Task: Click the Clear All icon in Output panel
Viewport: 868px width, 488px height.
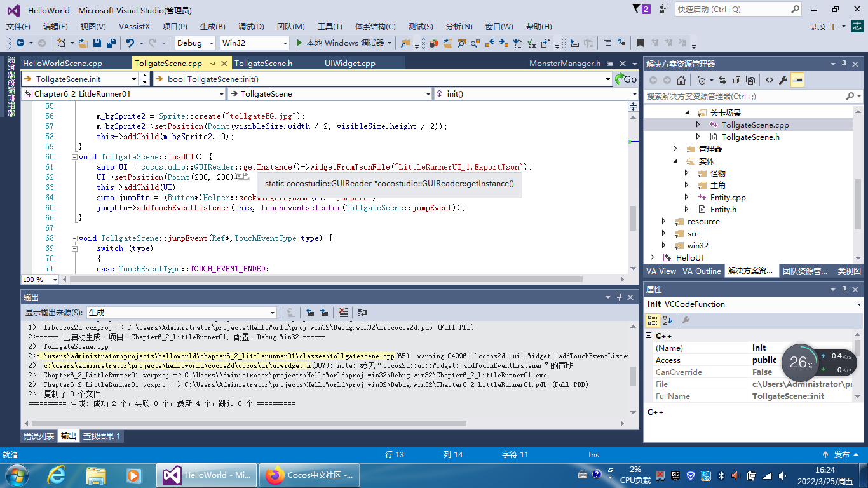Action: [344, 313]
